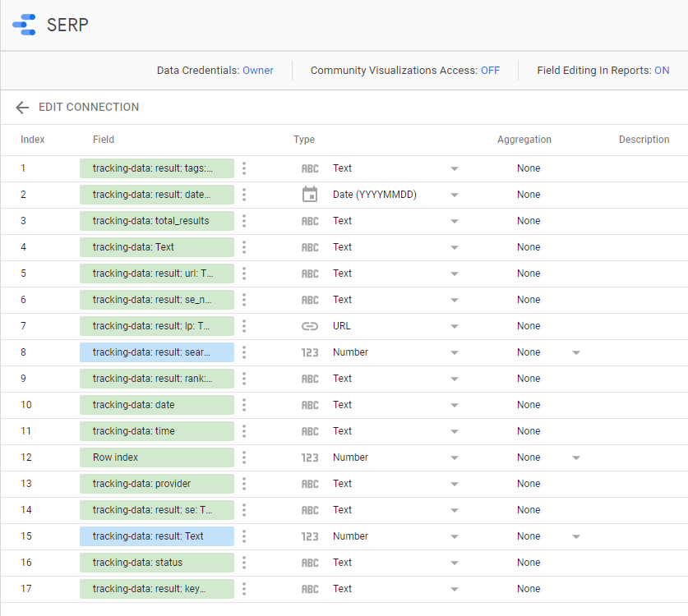Click the Field column header

104,140
